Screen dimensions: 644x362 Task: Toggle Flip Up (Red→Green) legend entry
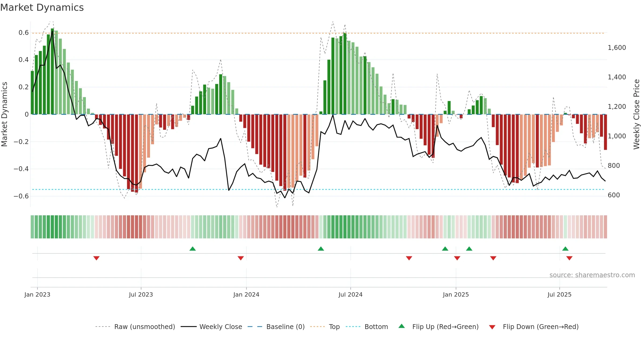pyautogui.click(x=438, y=327)
